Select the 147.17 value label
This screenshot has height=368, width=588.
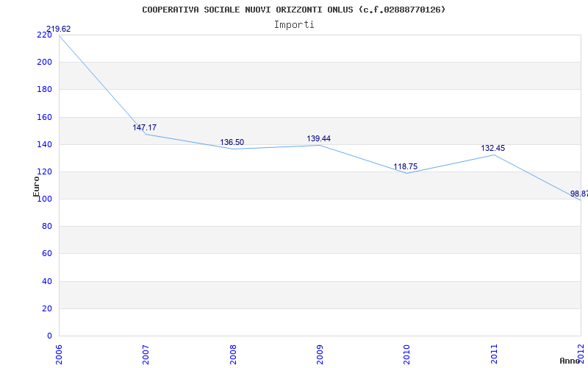coord(144,127)
